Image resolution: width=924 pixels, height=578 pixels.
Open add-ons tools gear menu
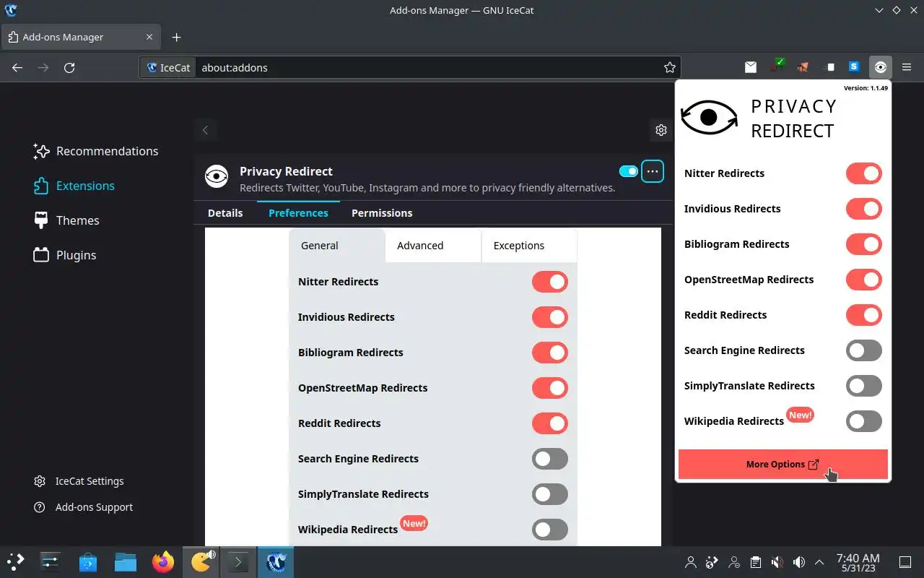[661, 130]
